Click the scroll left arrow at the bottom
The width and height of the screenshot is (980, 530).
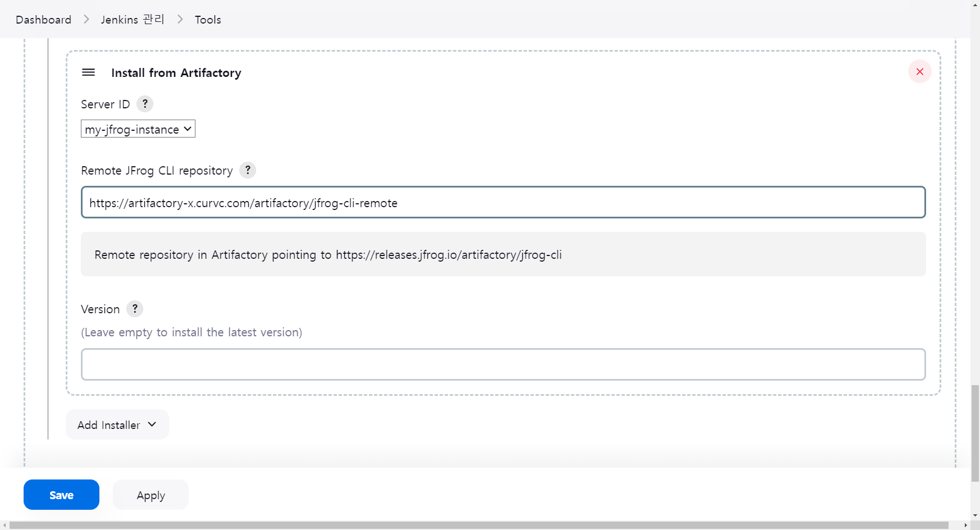(x=4, y=526)
